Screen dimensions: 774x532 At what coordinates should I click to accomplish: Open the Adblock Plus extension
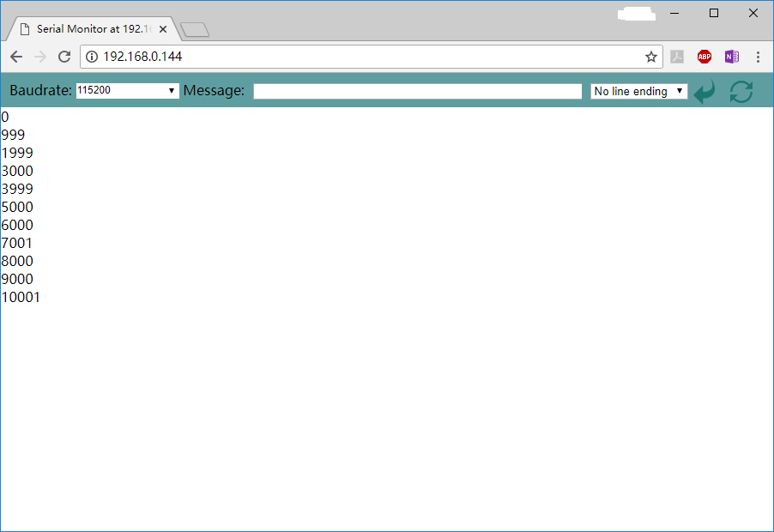704,57
